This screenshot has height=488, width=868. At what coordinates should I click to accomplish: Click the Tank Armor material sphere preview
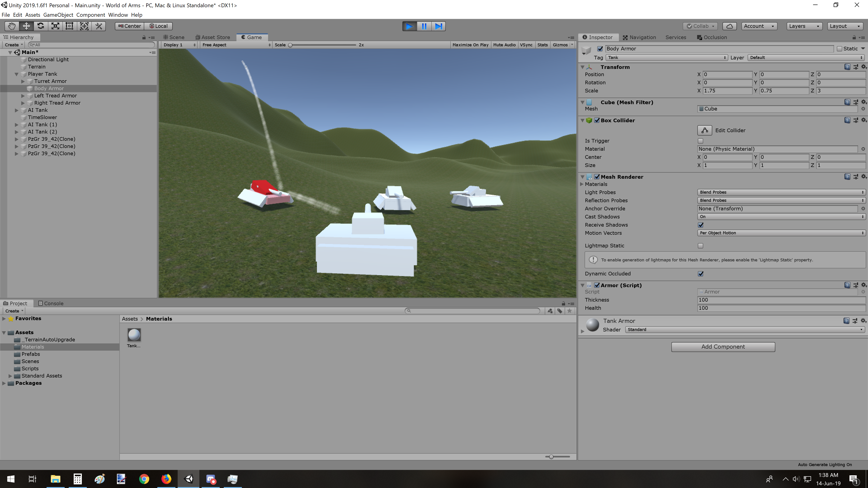(593, 325)
